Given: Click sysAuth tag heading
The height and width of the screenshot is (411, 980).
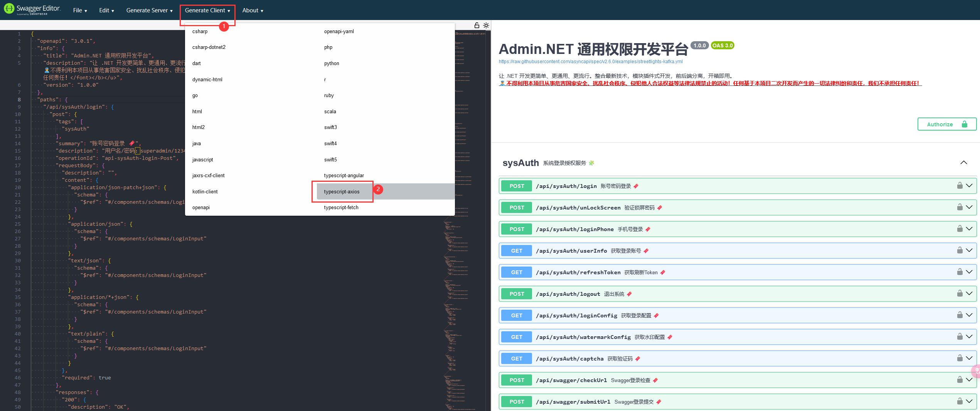Looking at the screenshot, I should (521, 163).
